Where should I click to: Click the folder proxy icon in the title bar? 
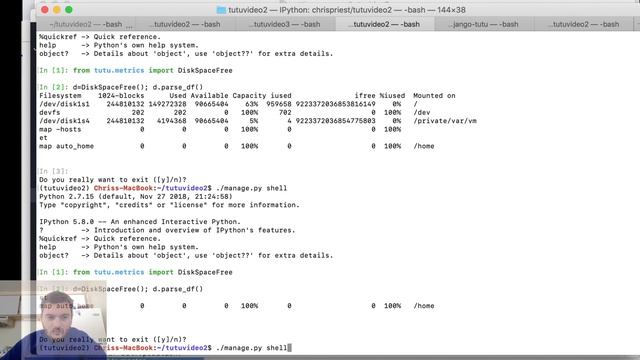coord(221,10)
